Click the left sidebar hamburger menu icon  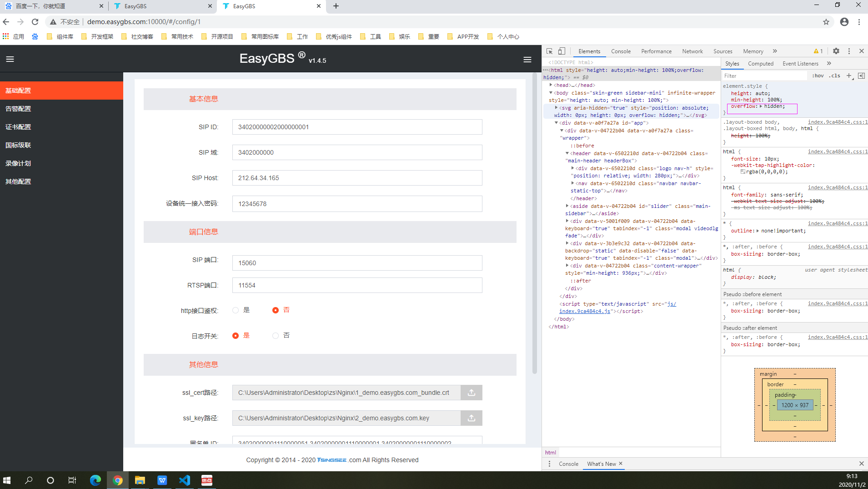coord(10,59)
